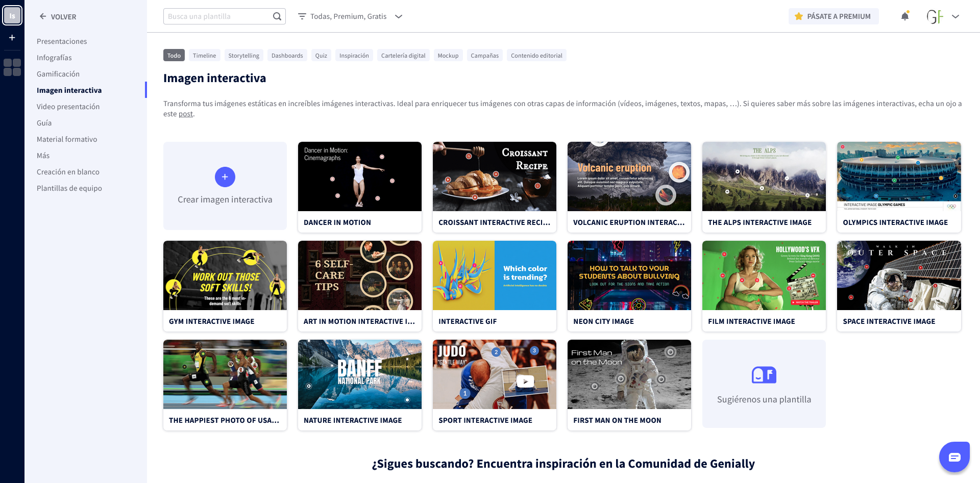Screen dimensions: 980x483
Task: Enable the Quiz filter chip
Action: (x=321, y=55)
